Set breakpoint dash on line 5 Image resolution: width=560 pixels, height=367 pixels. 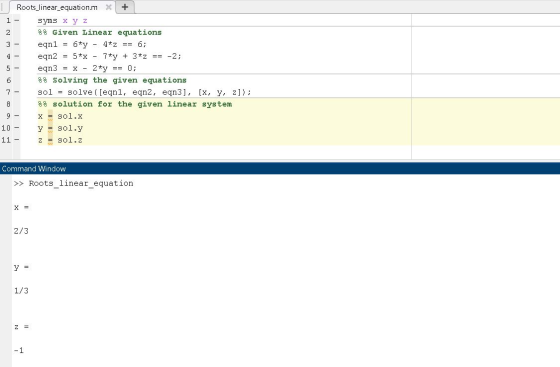(x=17, y=68)
